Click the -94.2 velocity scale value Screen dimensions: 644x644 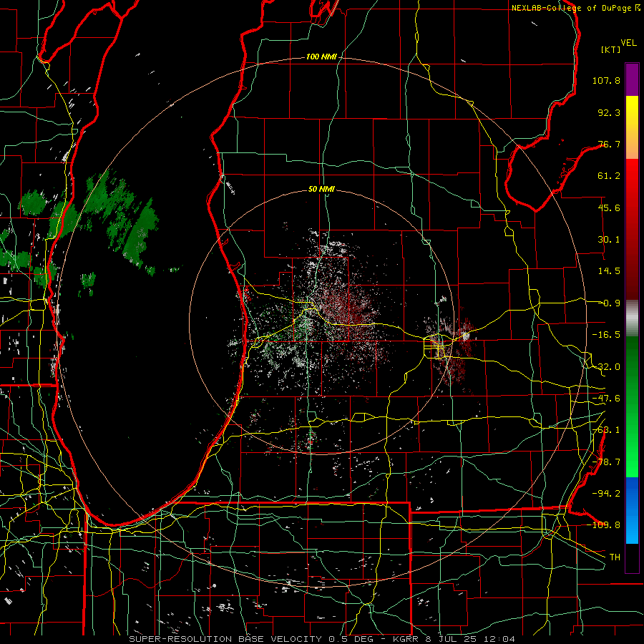(606, 494)
